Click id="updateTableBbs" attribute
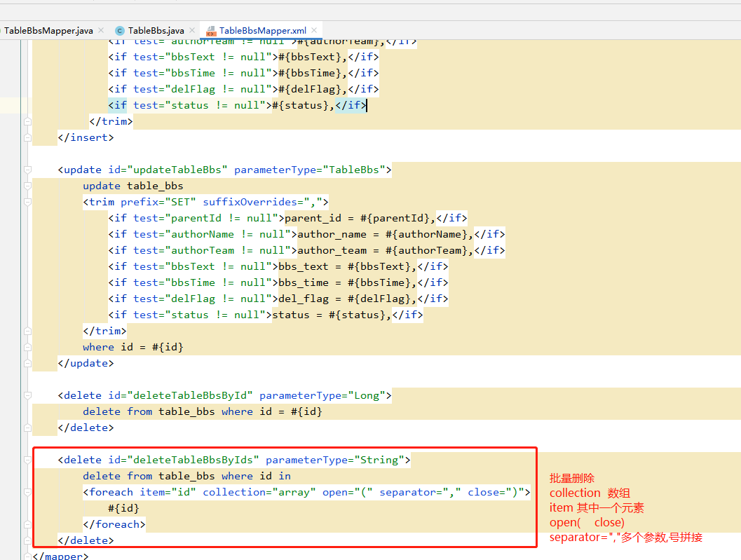 pos(168,170)
